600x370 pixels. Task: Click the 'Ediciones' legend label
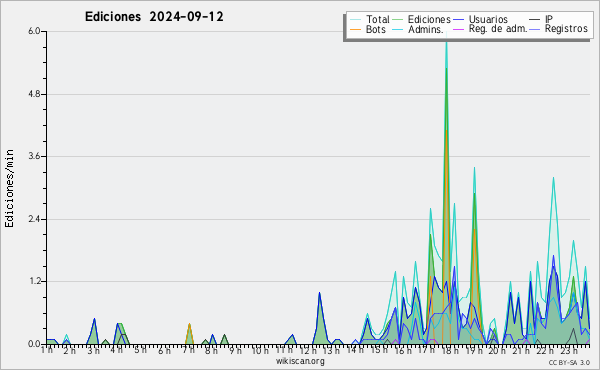coord(429,19)
